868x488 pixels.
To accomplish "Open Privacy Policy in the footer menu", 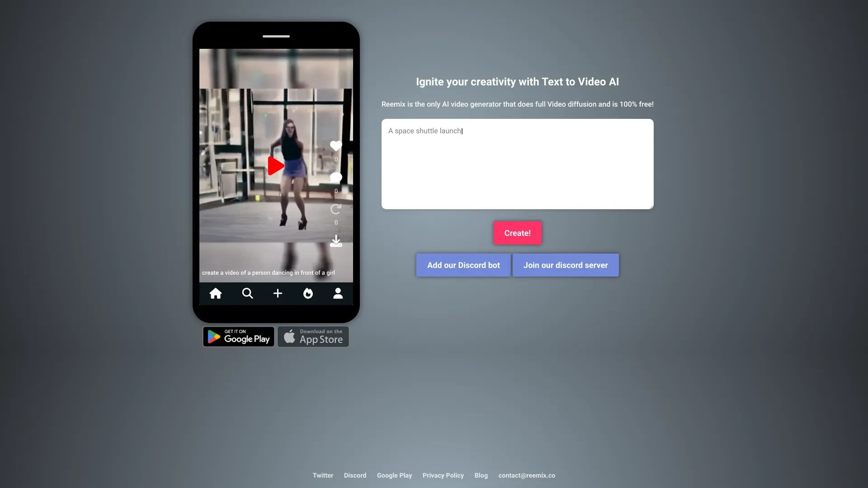I will point(443,475).
